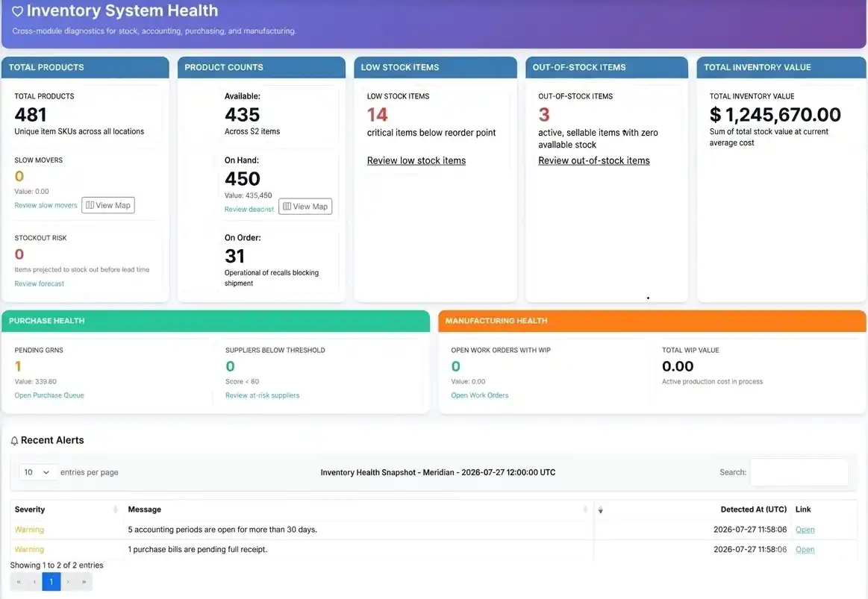Viewport: 868px width, 599px height.
Task: Click Warning severity in accounting periods row
Action: click(x=29, y=530)
